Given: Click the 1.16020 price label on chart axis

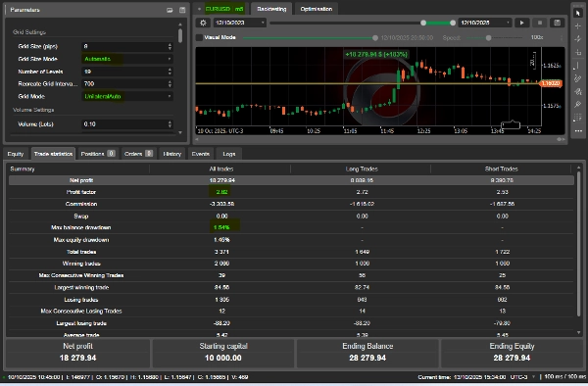Looking at the screenshot, I should click(551, 83).
